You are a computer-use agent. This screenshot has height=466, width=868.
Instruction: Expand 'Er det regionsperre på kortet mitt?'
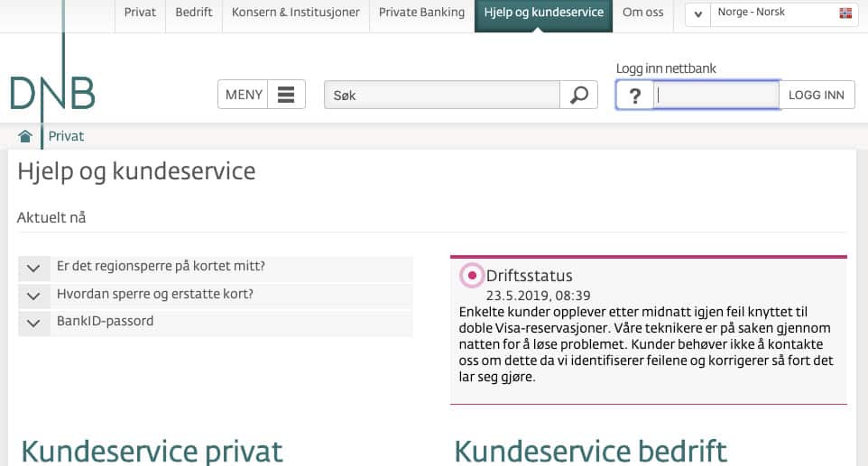(x=33, y=268)
